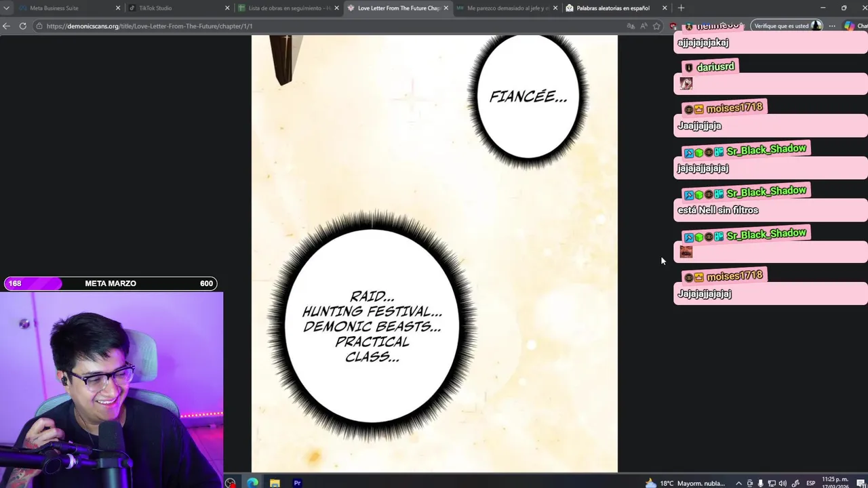Click the Raid Hunting Festival speech bubble

(x=372, y=326)
